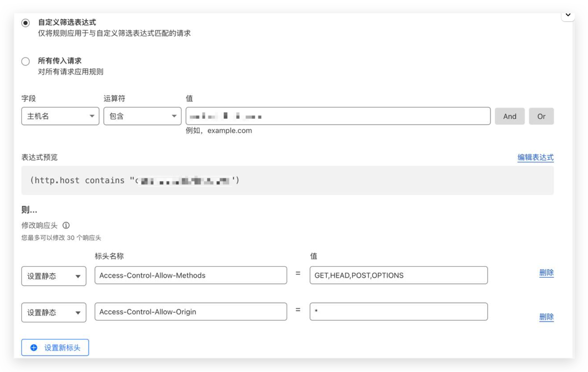Click the Access-Control-Allow-Origin header name field
588x372 pixels.
[x=191, y=312]
